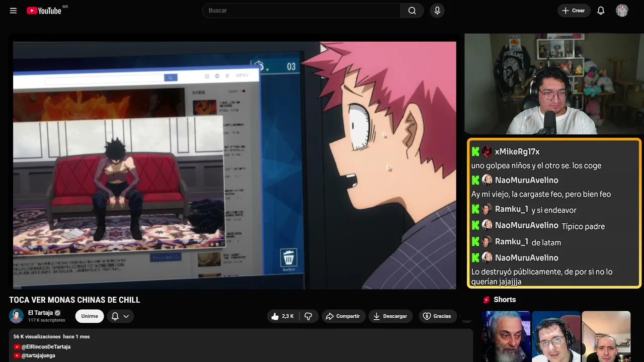This screenshot has height=362, width=644.
Task: Open the YouTube guide hamburger menu
Action: [14, 11]
